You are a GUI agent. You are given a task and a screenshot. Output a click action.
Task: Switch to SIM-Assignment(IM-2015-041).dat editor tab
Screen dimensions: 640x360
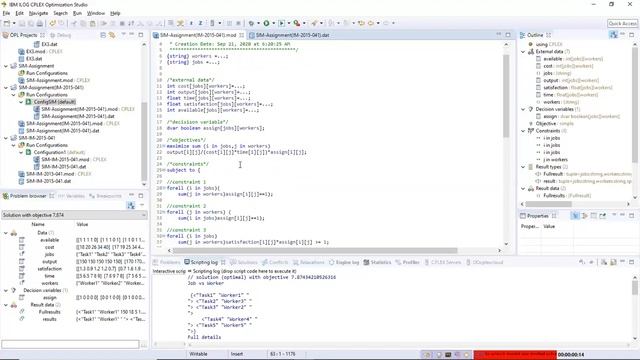click(289, 35)
